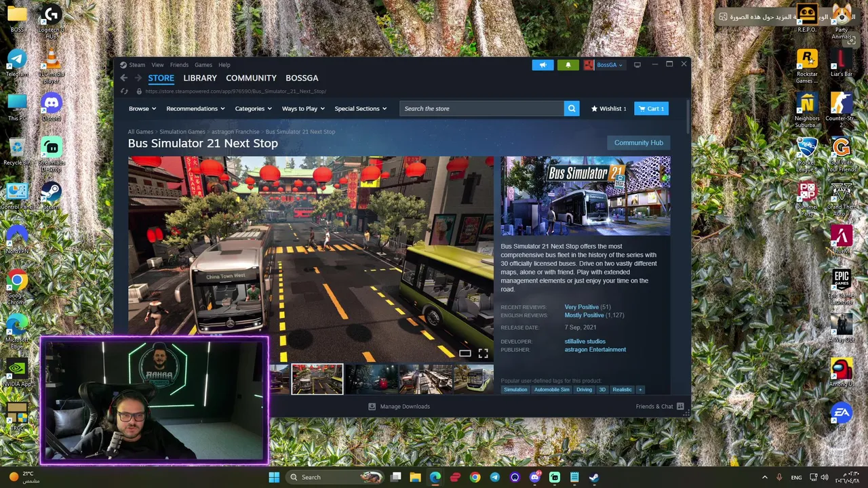Screen dimensions: 868x488
Task: Select the Simulation tag
Action: click(x=515, y=390)
